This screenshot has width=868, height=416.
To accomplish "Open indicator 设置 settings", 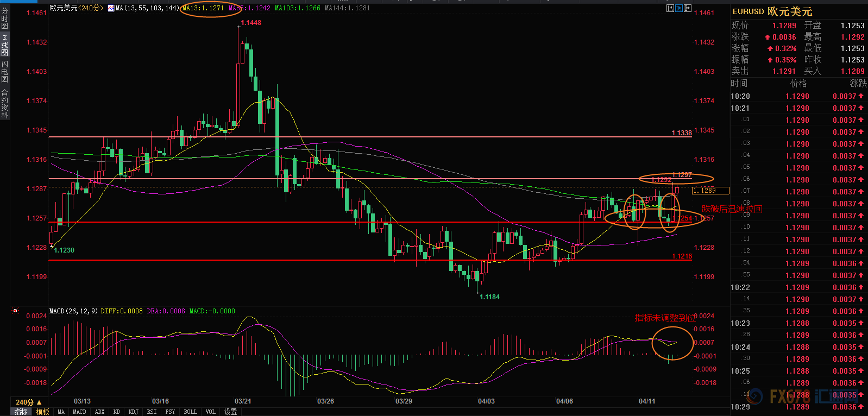I will coord(231,412).
